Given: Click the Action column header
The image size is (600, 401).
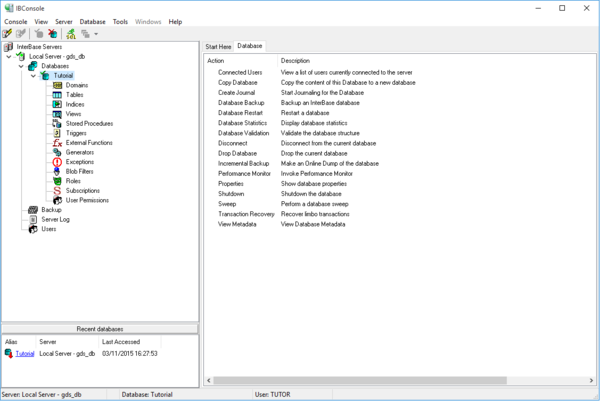Looking at the screenshot, I should click(x=241, y=60).
